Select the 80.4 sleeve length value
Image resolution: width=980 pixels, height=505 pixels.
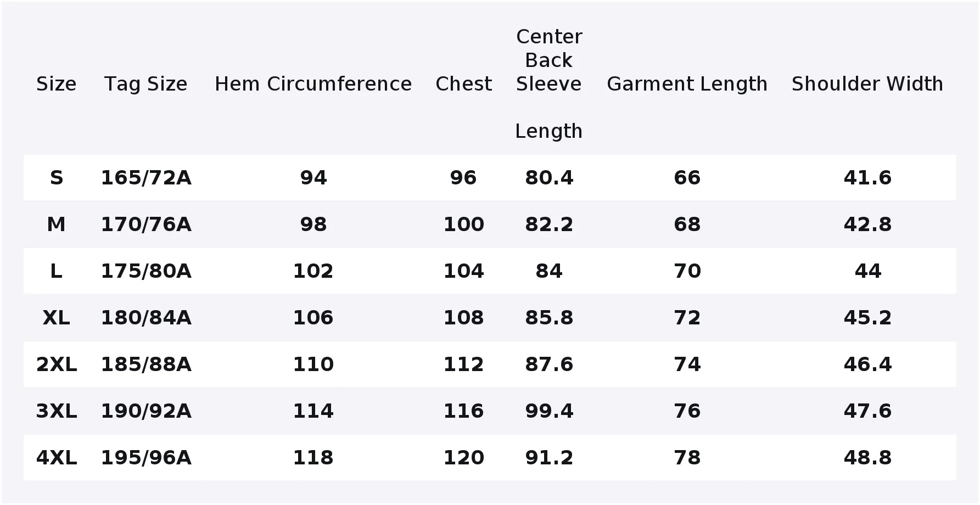[549, 178]
